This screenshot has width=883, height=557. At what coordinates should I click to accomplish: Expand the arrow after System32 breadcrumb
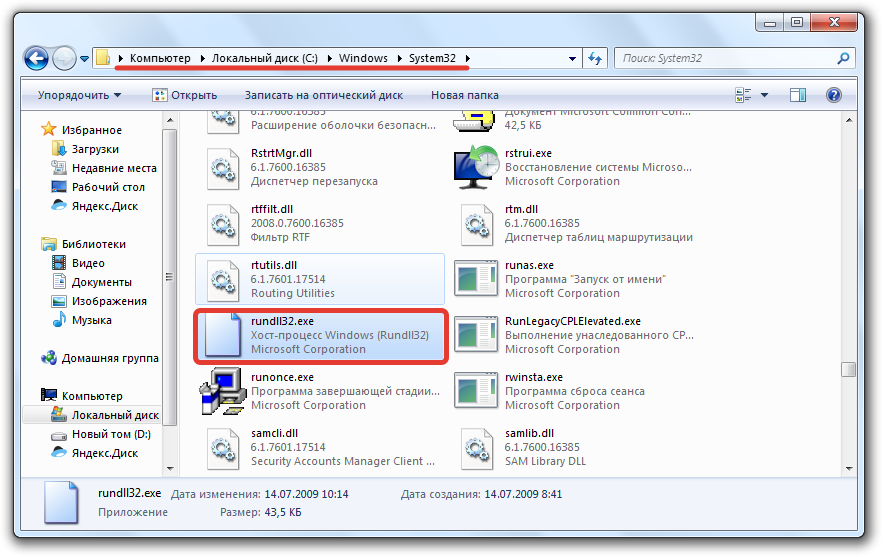tap(467, 58)
